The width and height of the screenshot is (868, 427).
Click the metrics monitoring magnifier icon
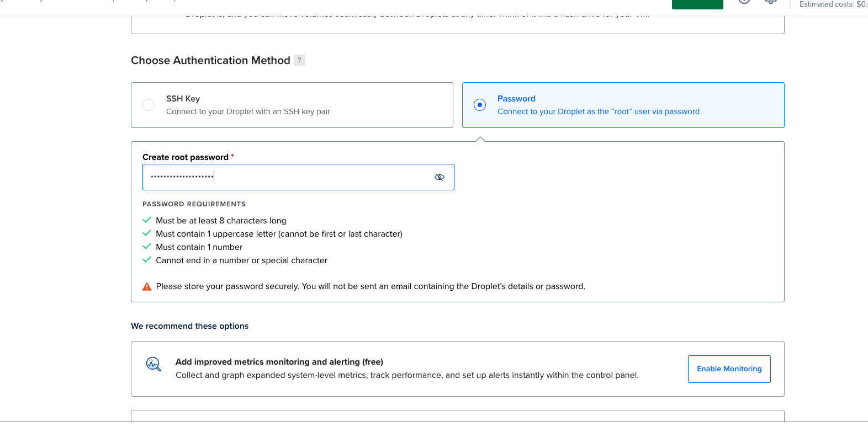[153, 364]
